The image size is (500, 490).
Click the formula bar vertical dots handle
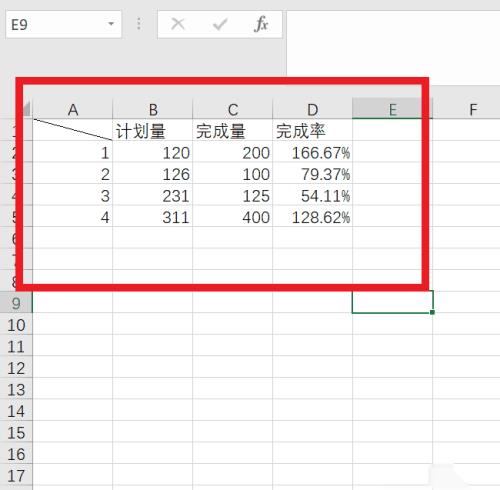(139, 24)
